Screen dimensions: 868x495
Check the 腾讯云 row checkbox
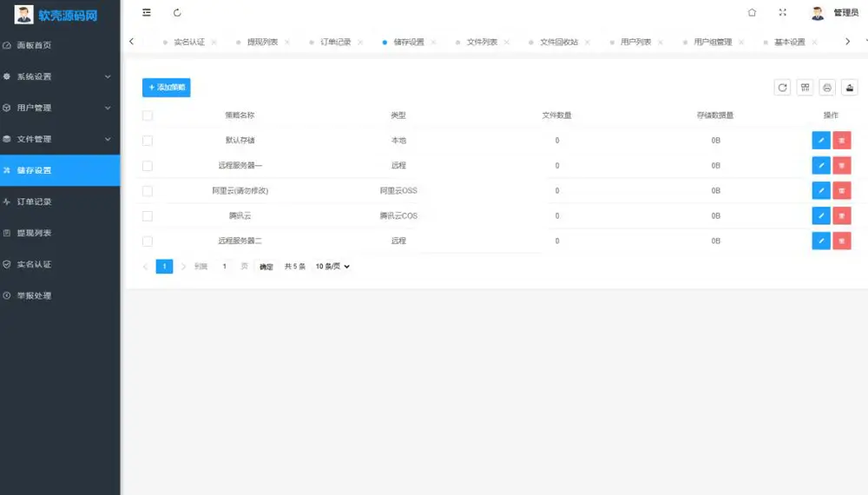148,216
